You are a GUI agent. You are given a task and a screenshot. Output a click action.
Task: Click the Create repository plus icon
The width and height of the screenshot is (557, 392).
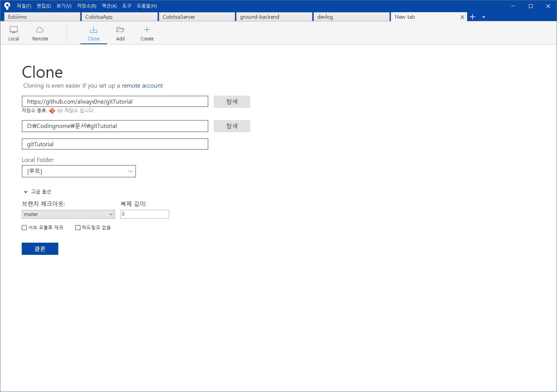tap(147, 30)
